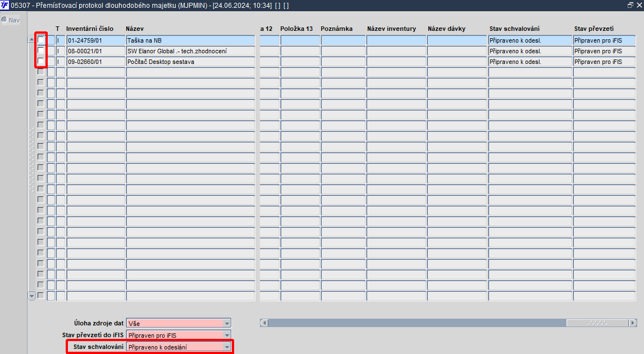Click the Inventární číslo column header

[89, 29]
